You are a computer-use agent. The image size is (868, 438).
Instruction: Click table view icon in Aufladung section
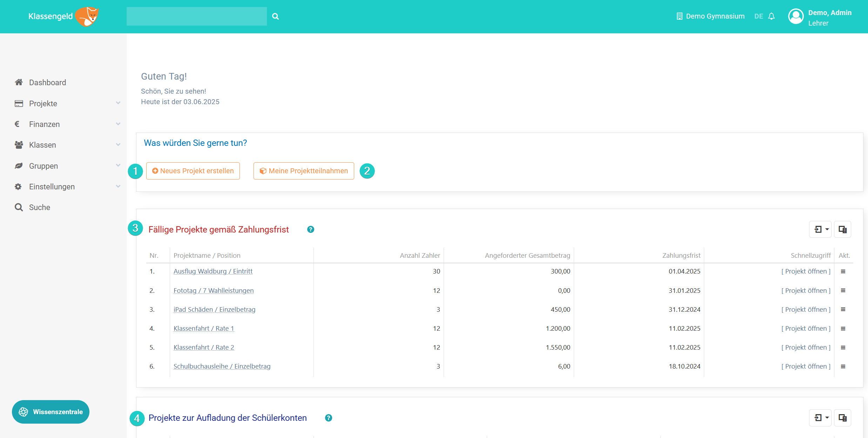(x=842, y=418)
